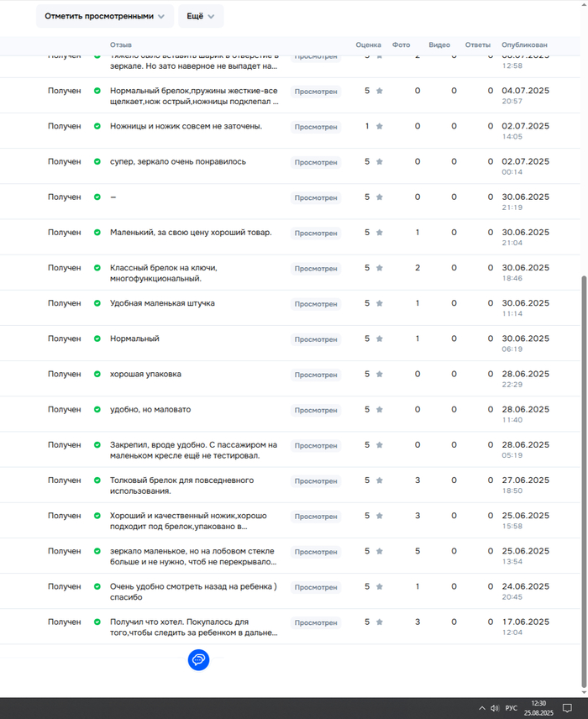Viewport: 588px width, 719px height.
Task: Open review 'Ножницы и ножик совсем не заточены'
Action: coord(186,126)
